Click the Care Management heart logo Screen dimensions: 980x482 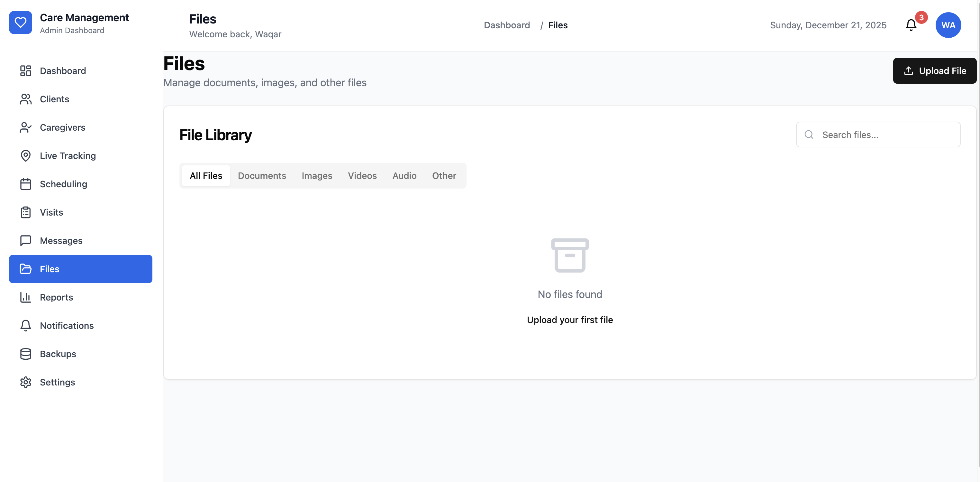pyautogui.click(x=21, y=23)
